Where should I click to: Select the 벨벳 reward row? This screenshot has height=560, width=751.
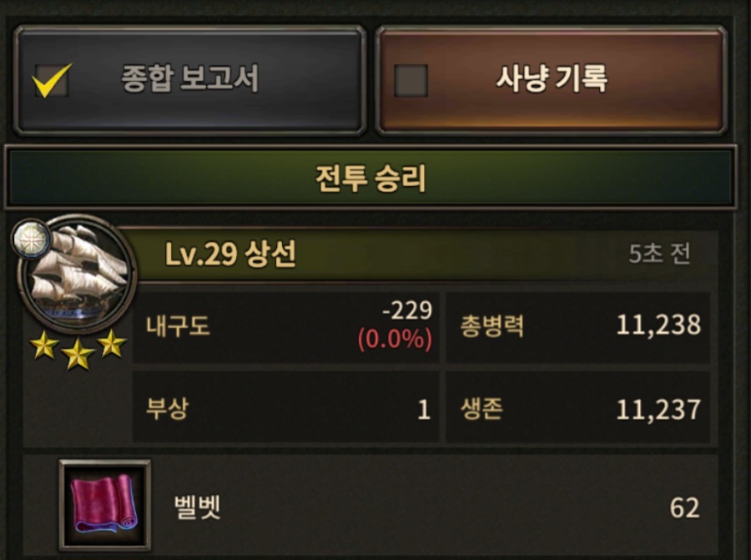point(370,506)
